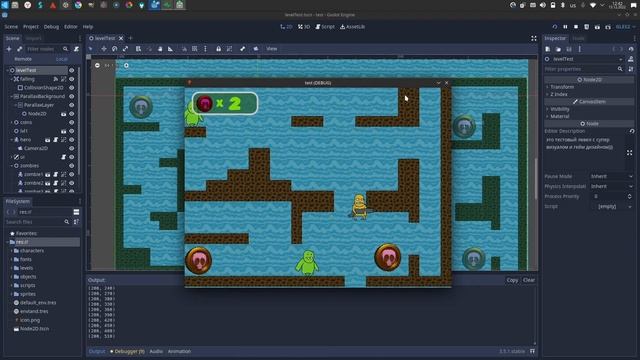Image resolution: width=640 pixels, height=360 pixels.
Task: Create a new resource in Inspector
Action: [x=548, y=49]
